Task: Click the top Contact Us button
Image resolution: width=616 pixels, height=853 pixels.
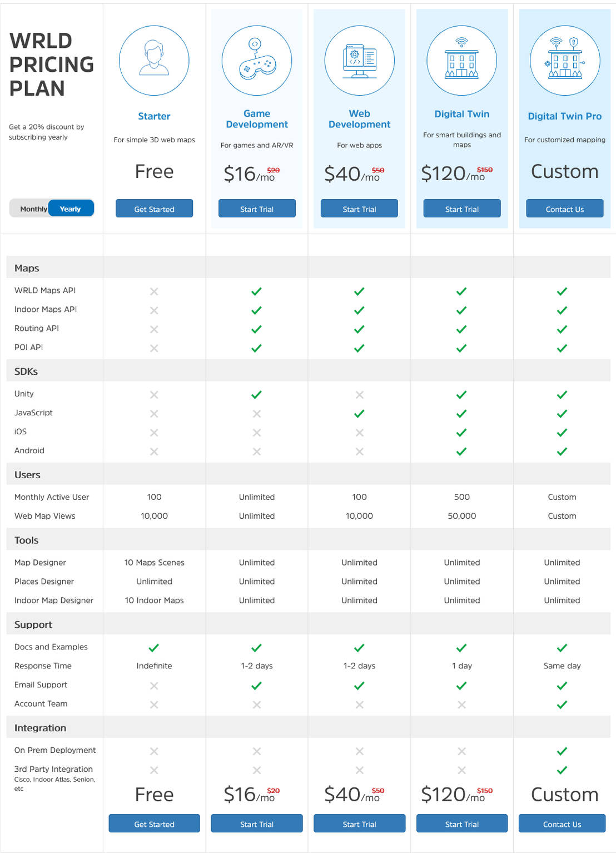Action: [565, 209]
